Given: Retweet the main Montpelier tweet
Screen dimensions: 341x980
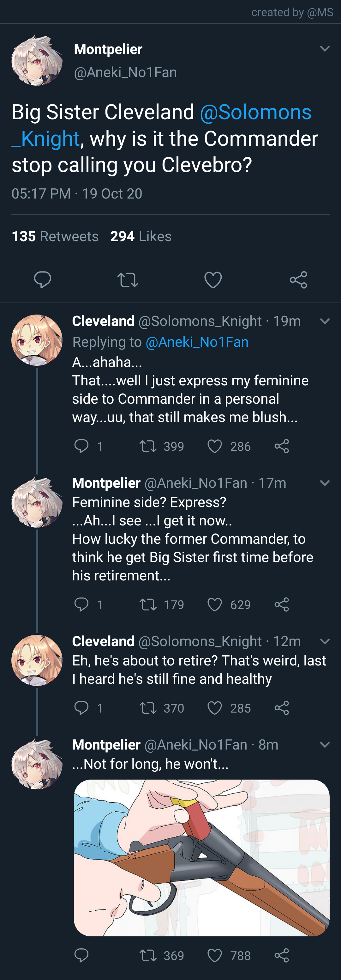Looking at the screenshot, I should pos(128,280).
